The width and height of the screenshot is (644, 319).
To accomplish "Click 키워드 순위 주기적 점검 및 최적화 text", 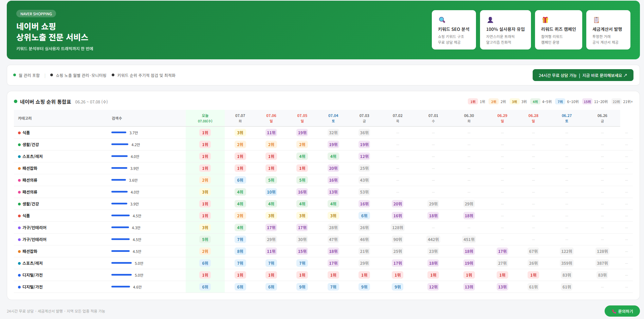I will click(x=146, y=75).
